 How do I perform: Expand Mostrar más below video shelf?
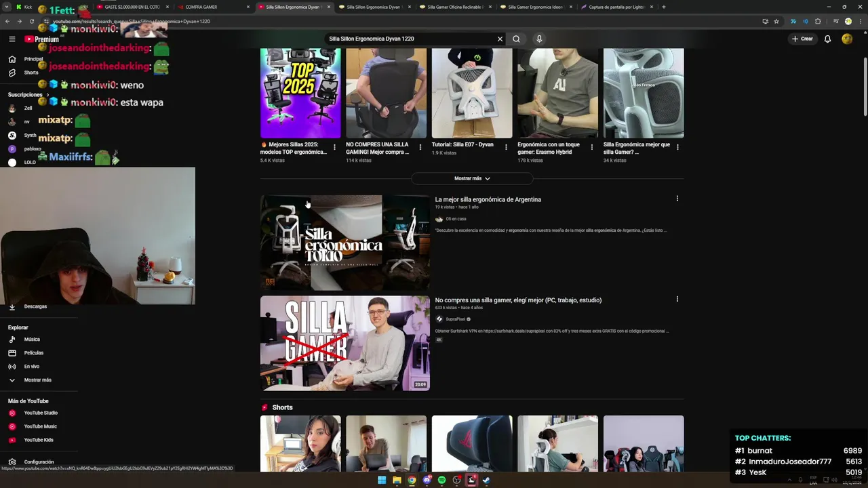point(472,178)
